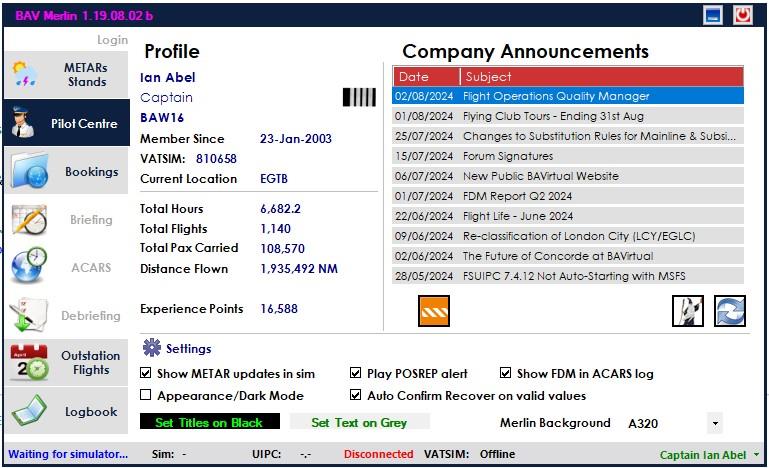Expand the Captain Ian Abel status dropdown
Screen dimensions: 769x468
point(756,455)
